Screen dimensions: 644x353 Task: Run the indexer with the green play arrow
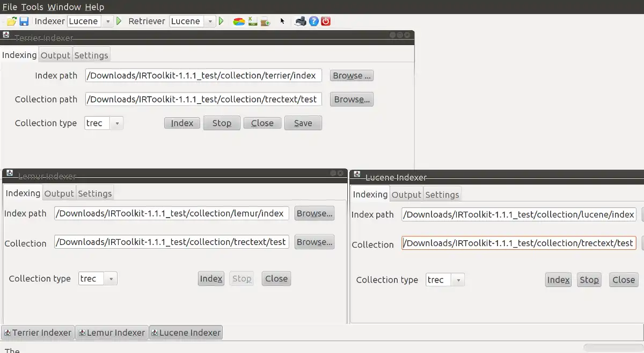(x=119, y=21)
